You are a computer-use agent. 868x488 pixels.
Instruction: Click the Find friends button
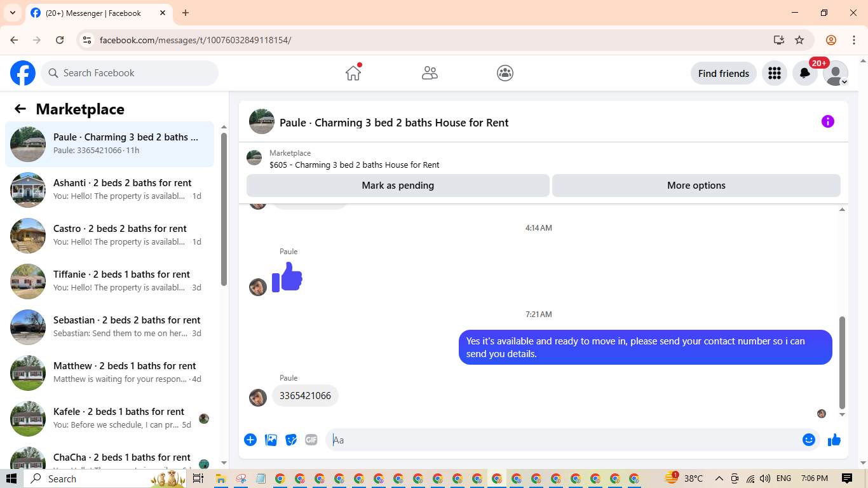pos(723,73)
